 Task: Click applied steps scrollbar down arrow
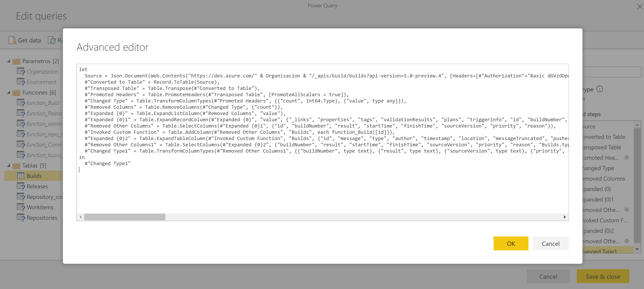pos(637,249)
